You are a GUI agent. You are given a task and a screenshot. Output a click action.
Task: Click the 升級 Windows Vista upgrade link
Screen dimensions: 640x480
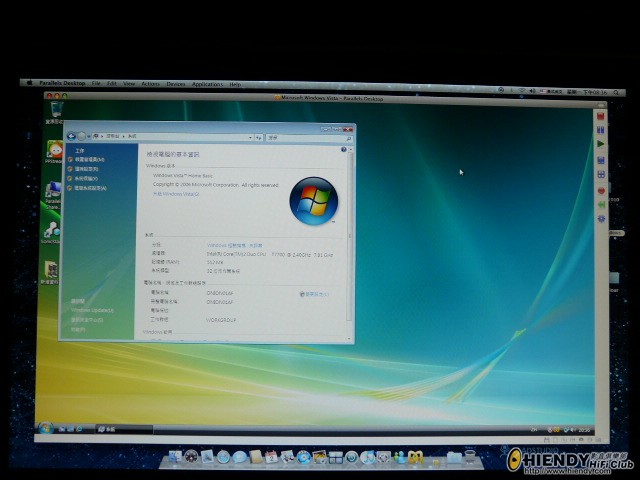[x=176, y=194]
